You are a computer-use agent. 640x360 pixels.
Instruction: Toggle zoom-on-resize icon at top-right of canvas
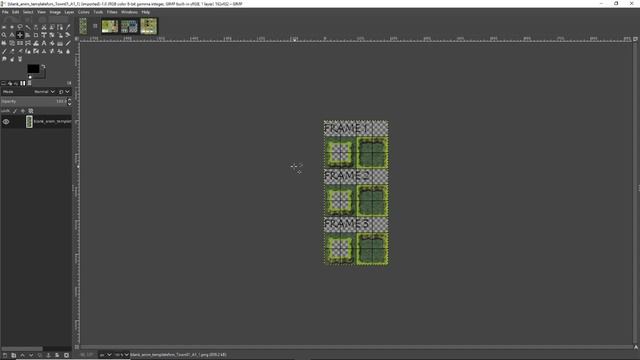tap(636, 39)
